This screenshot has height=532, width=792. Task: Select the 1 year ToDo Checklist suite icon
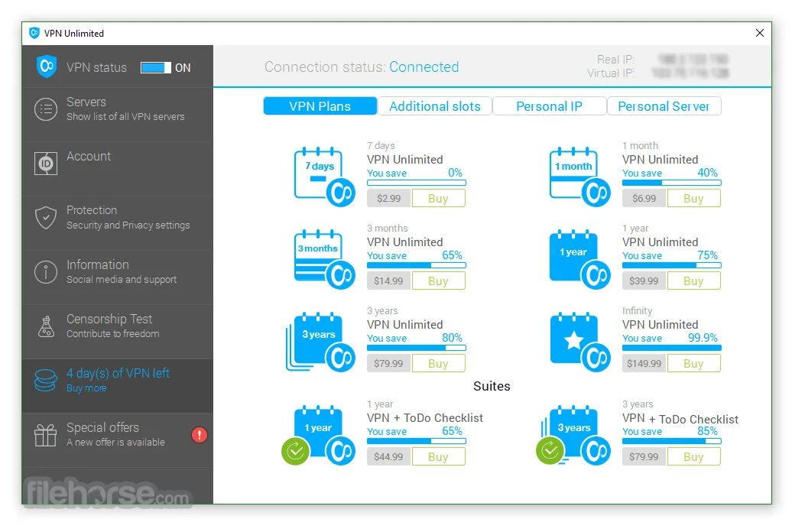(x=318, y=435)
